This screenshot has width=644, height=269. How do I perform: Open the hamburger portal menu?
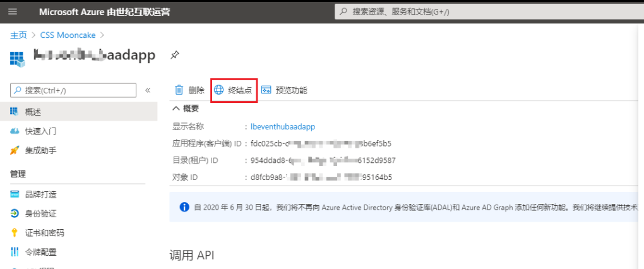pos(13,12)
